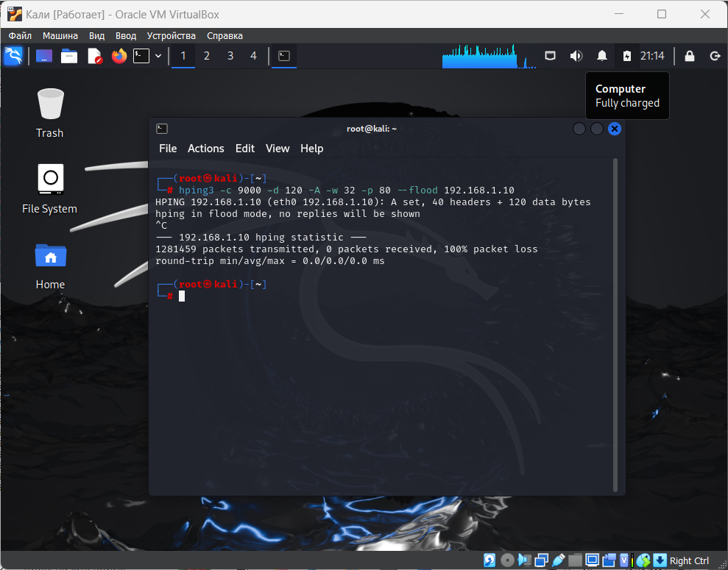The width and height of the screenshot is (728, 570).
Task: Open the terminal File menu
Action: 168,149
